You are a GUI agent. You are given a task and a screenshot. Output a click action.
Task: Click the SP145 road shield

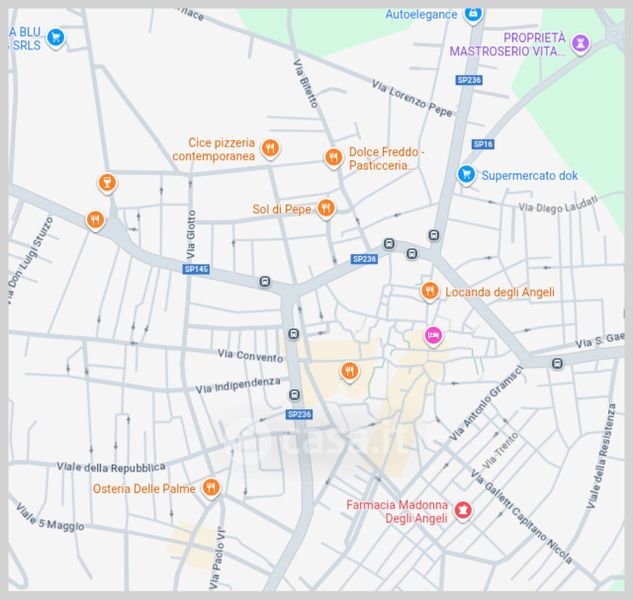click(x=196, y=269)
